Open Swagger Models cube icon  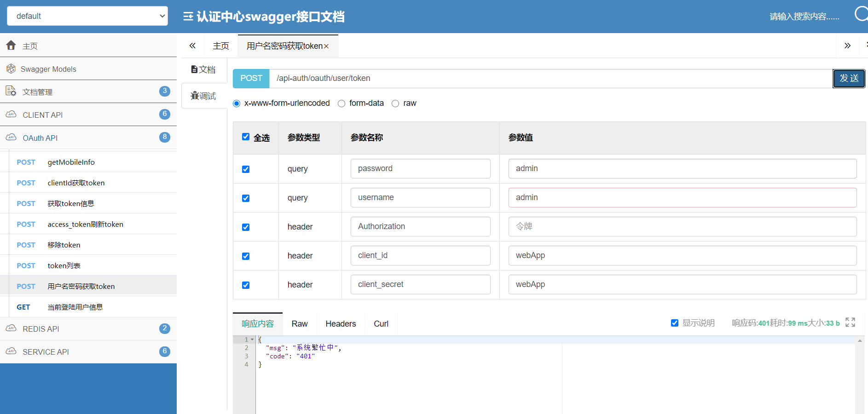click(11, 69)
